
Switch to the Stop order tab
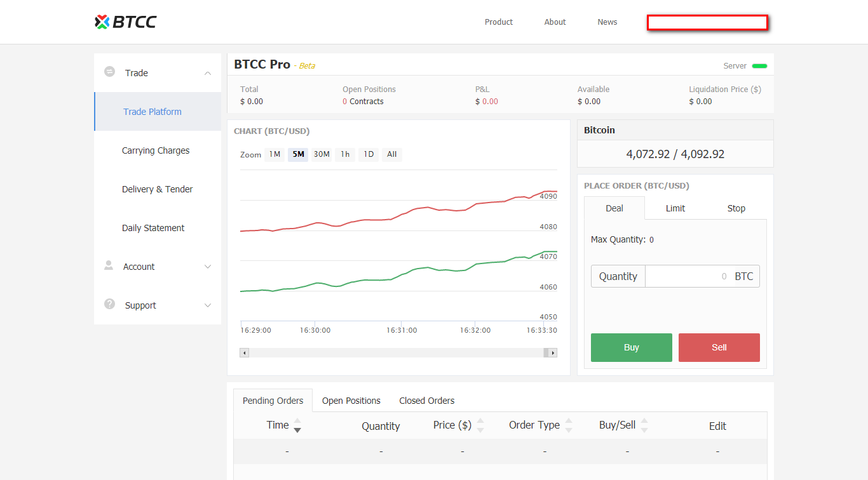[736, 208]
